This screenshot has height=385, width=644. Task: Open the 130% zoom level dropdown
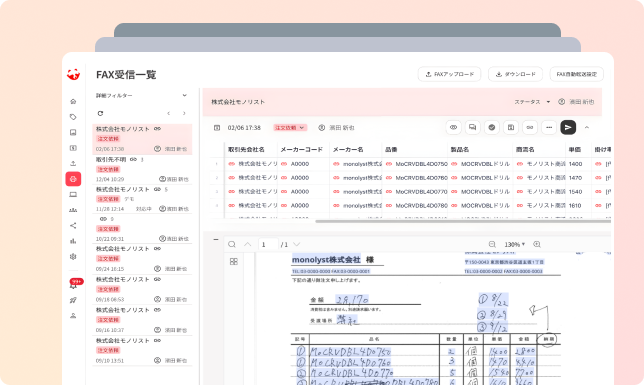515,244
